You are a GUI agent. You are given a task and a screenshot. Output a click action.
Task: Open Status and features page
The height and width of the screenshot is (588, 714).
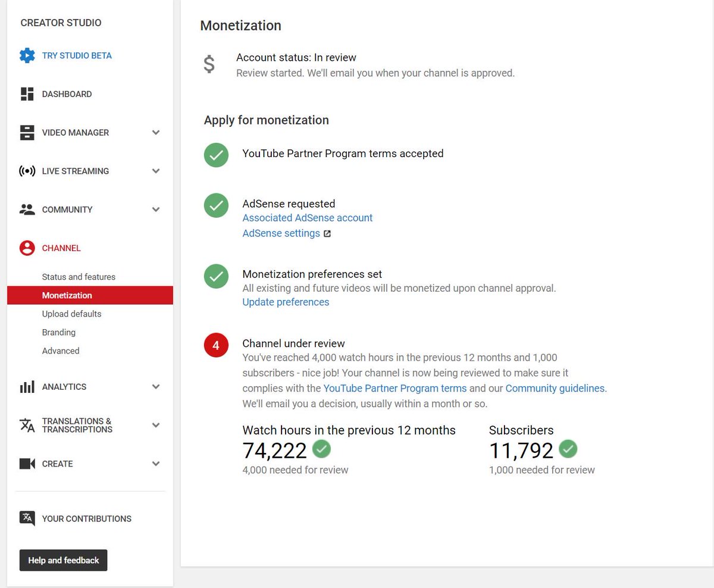pyautogui.click(x=79, y=277)
